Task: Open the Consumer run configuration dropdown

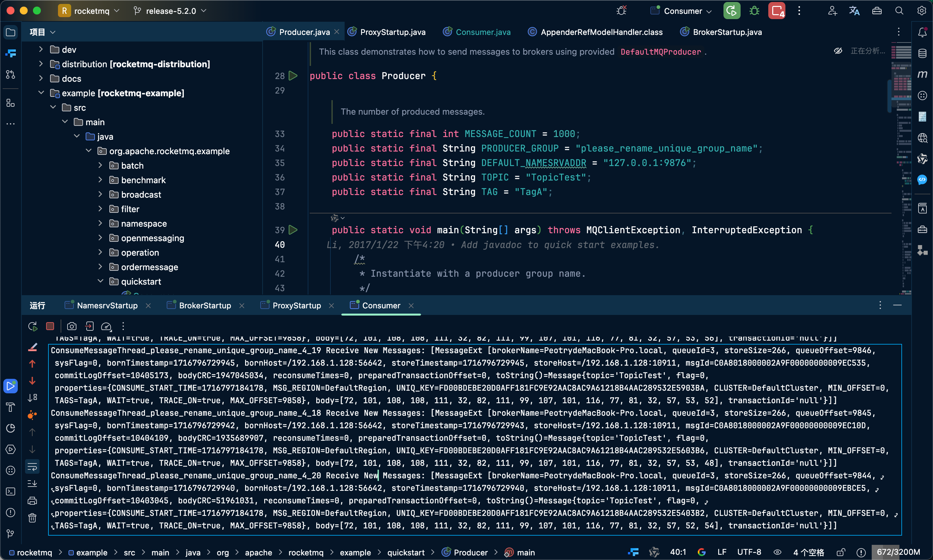Action: [x=682, y=11]
